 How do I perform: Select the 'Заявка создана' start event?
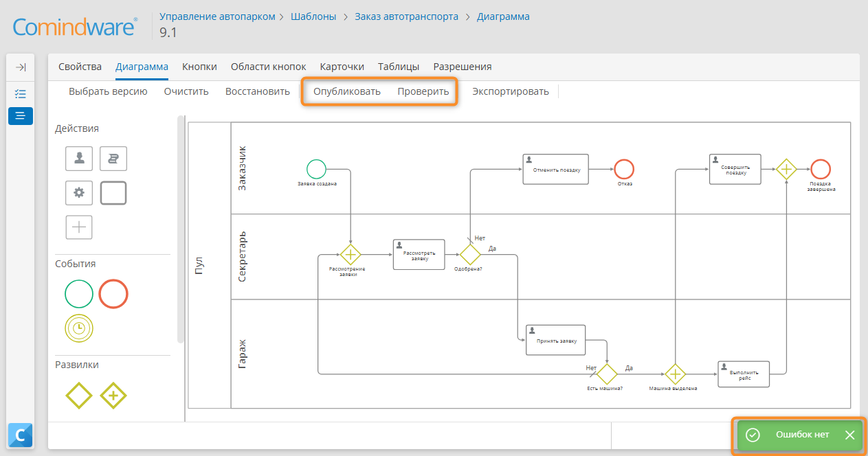[316, 169]
